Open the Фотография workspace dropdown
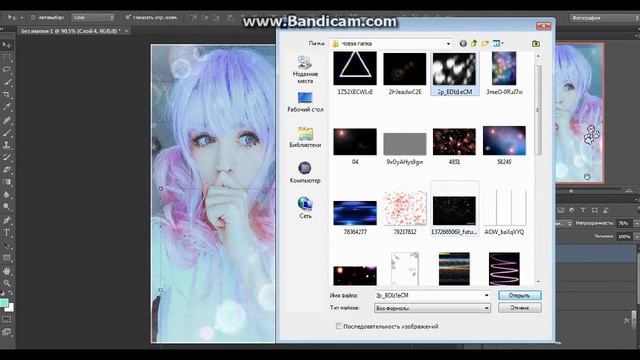This screenshot has width=640, height=360. click(x=604, y=18)
